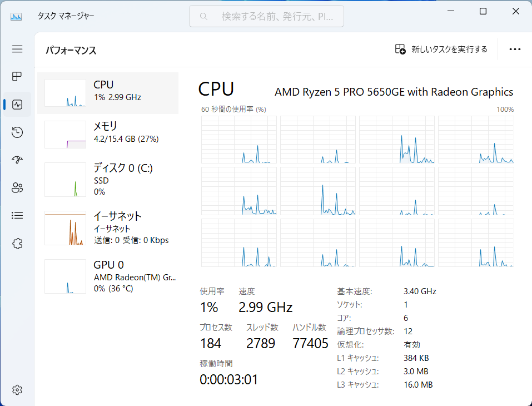Click the processor name AMD Ryzen 5 PRO 5650GE

pos(394,92)
